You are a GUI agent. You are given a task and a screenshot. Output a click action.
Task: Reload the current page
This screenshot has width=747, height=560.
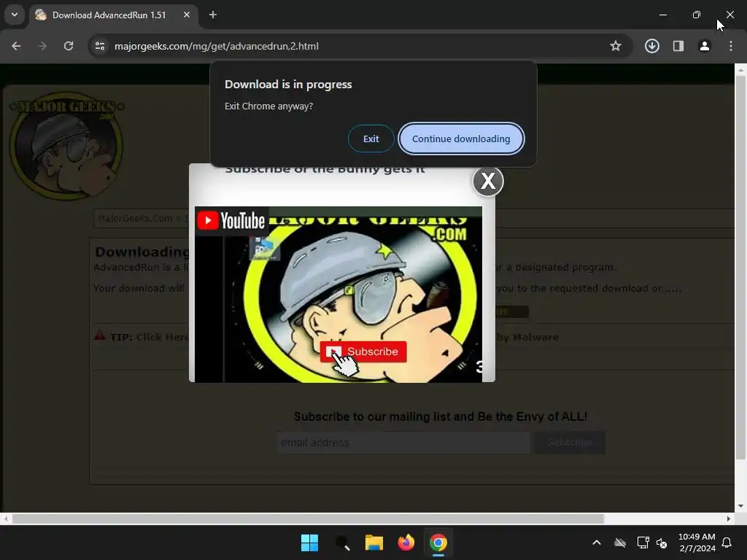click(69, 46)
